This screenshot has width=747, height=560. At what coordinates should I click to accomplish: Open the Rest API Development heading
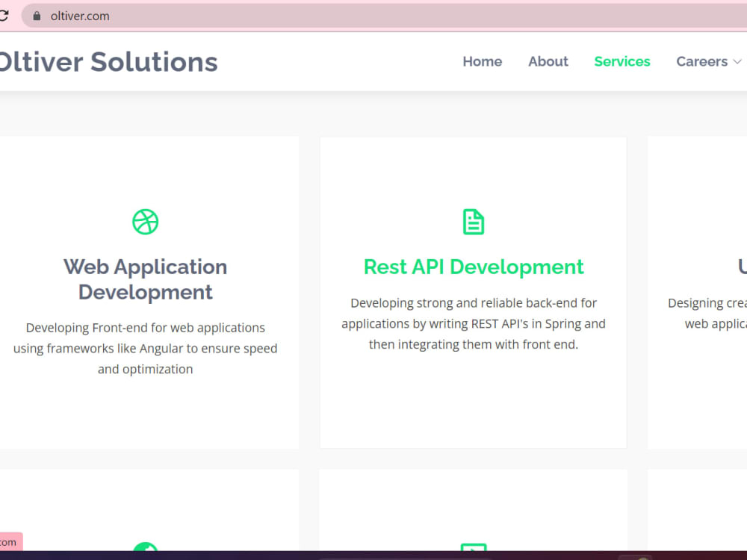click(474, 267)
